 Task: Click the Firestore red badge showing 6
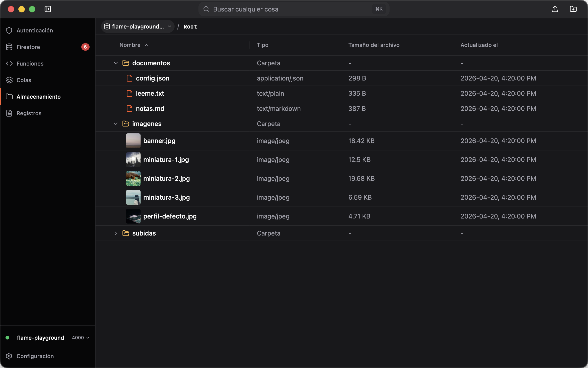click(x=85, y=47)
